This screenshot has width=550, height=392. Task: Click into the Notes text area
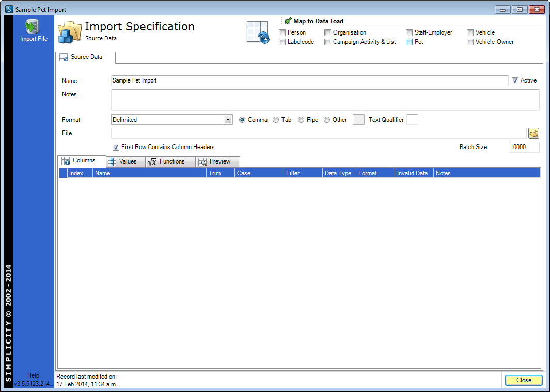[x=325, y=100]
